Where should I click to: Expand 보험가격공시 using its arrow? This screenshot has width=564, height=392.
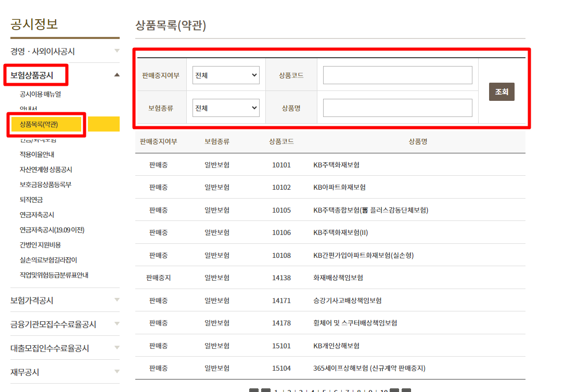point(117,299)
